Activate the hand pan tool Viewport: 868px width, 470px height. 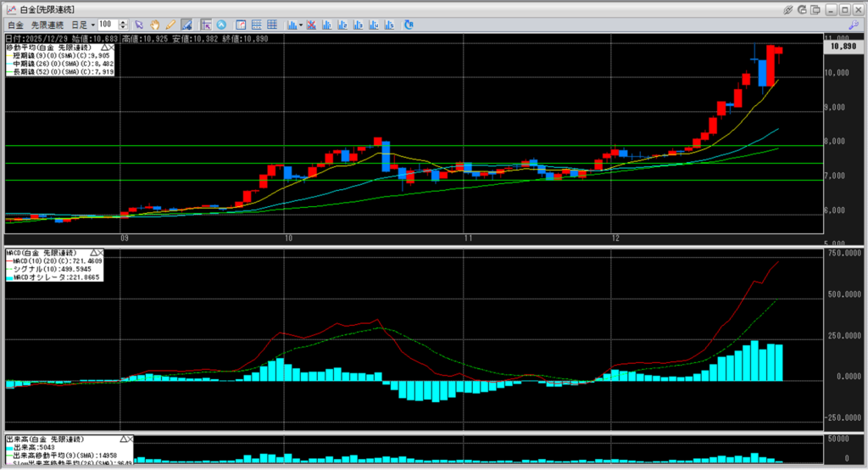coord(155,25)
